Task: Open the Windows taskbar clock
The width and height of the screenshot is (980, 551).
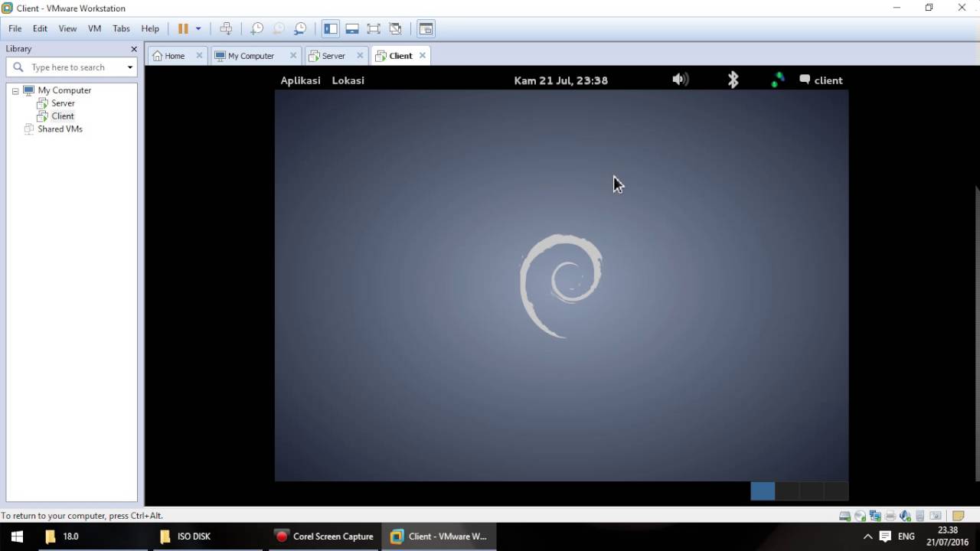Action: pos(948,536)
